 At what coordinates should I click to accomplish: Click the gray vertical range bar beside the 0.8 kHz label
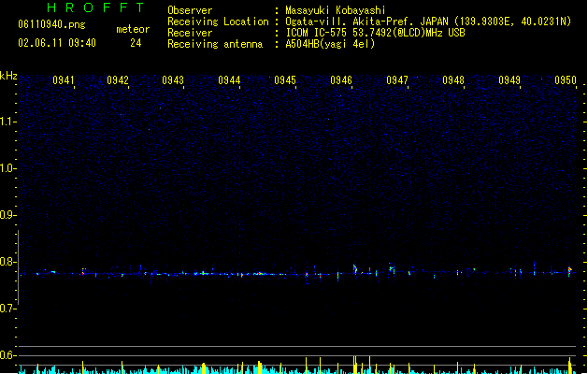19,267
